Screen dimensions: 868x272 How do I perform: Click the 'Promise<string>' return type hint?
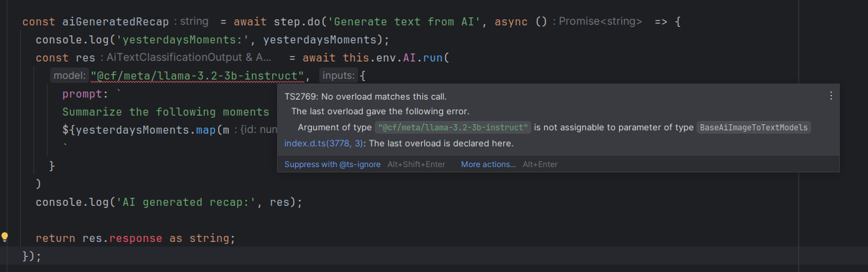point(600,21)
